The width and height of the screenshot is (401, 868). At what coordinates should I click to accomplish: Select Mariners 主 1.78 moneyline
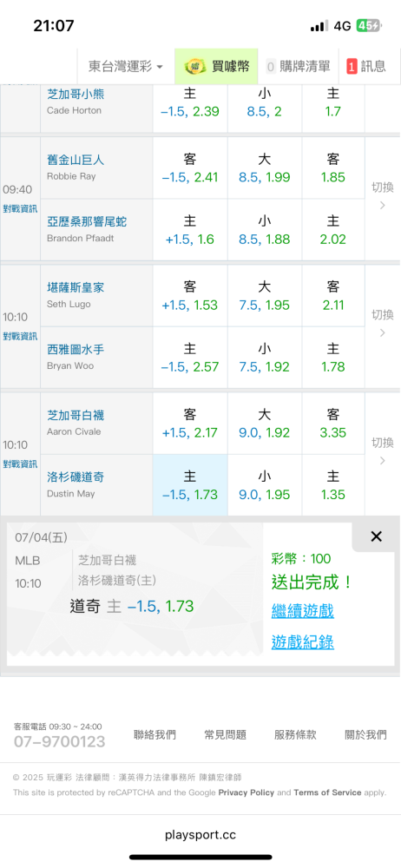click(x=333, y=358)
